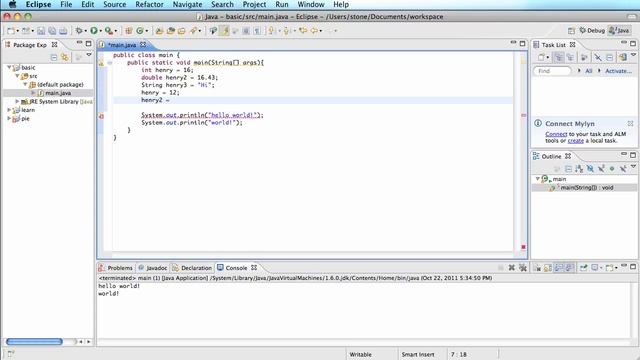Select the Java perspective button
Image resolution: width=640 pixels, height=360 pixels.
pos(619,31)
